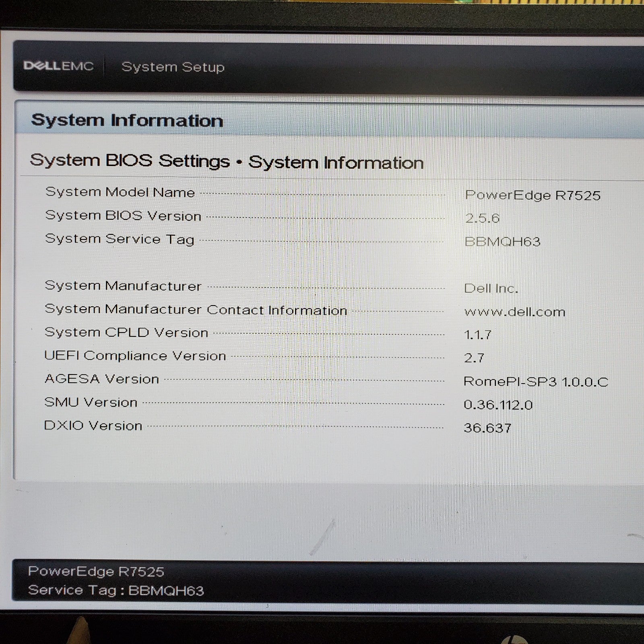Click the System Setup header title

[173, 67]
